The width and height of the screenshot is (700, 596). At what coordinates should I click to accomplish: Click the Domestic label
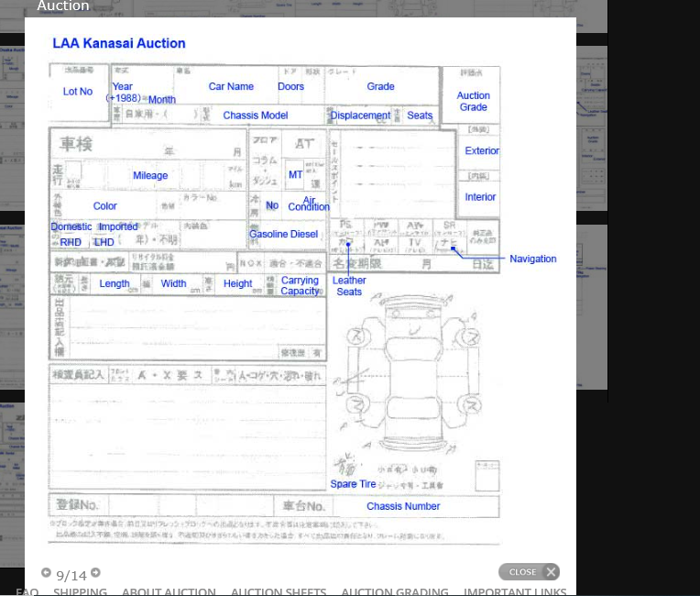(x=71, y=226)
